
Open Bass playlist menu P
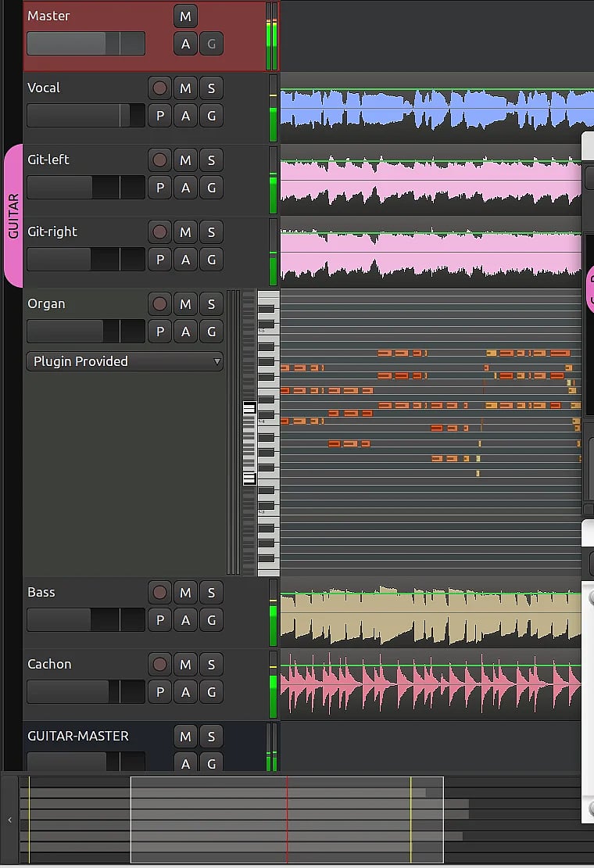(159, 620)
